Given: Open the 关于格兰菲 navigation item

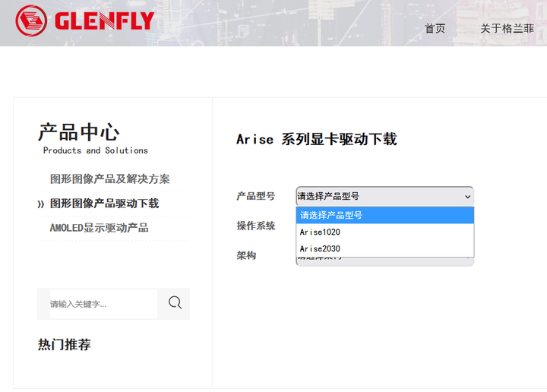Looking at the screenshot, I should point(507,28).
